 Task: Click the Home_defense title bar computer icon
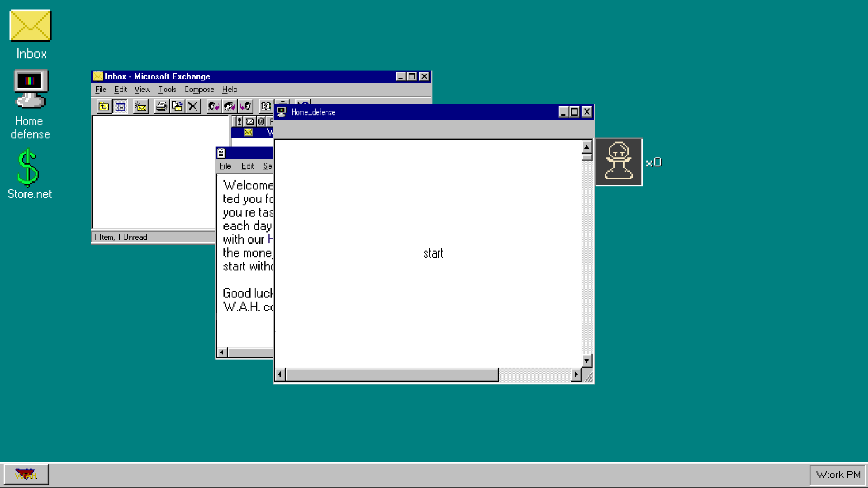pyautogui.click(x=282, y=112)
